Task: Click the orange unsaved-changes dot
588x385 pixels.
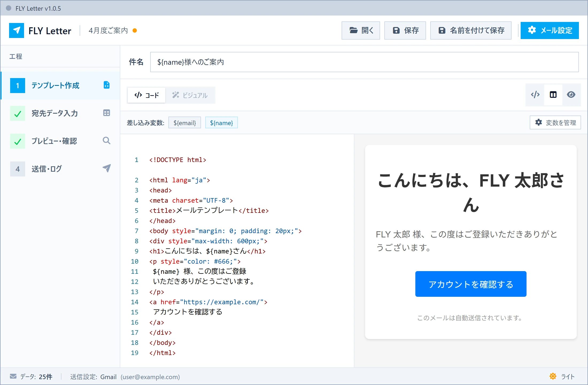Action: click(135, 30)
